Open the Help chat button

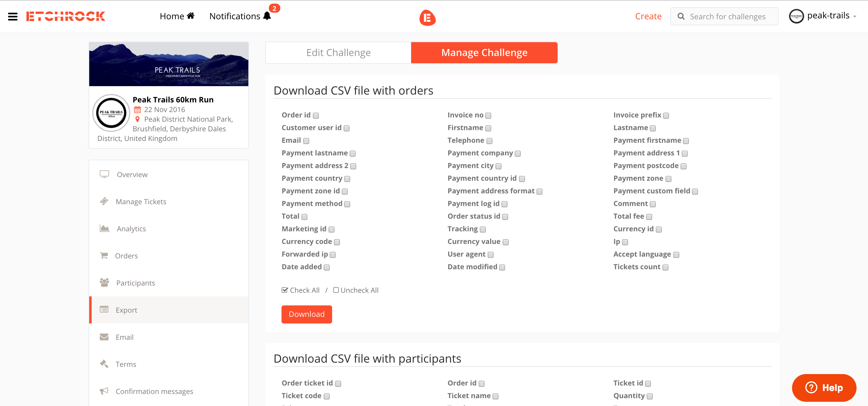point(823,388)
